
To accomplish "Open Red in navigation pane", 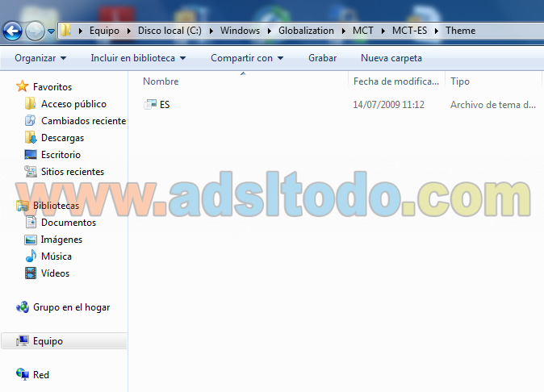I will click(x=41, y=375).
